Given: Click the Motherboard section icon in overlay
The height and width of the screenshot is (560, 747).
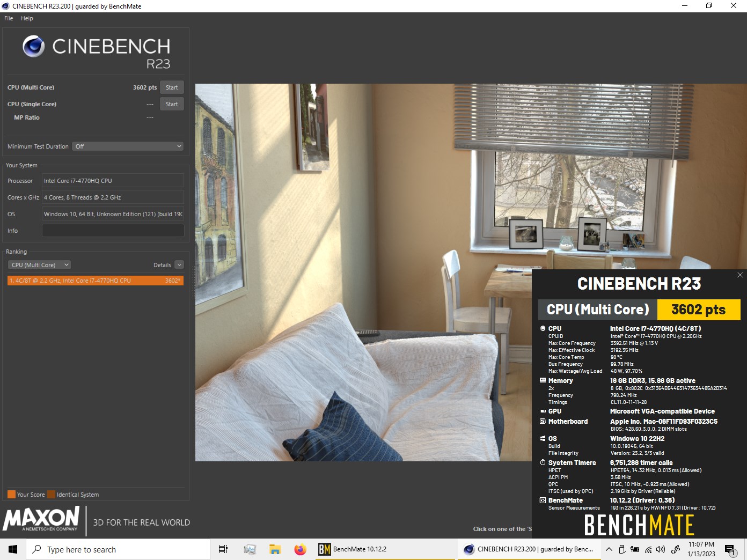Looking at the screenshot, I should pos(543,421).
